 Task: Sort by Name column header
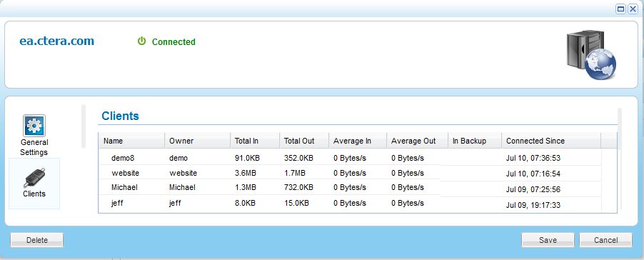point(131,141)
